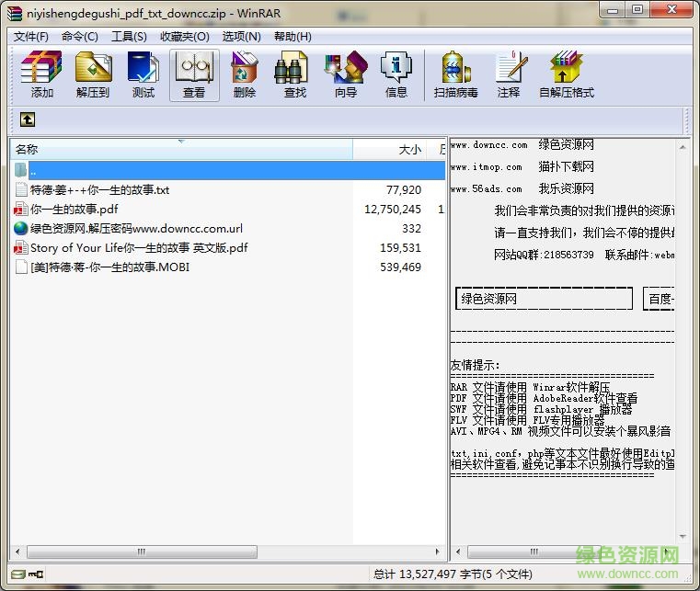Select 绿色资源网.解压密码www.downcc.com.url file
Screen dimensions: 700x591
(x=136, y=228)
